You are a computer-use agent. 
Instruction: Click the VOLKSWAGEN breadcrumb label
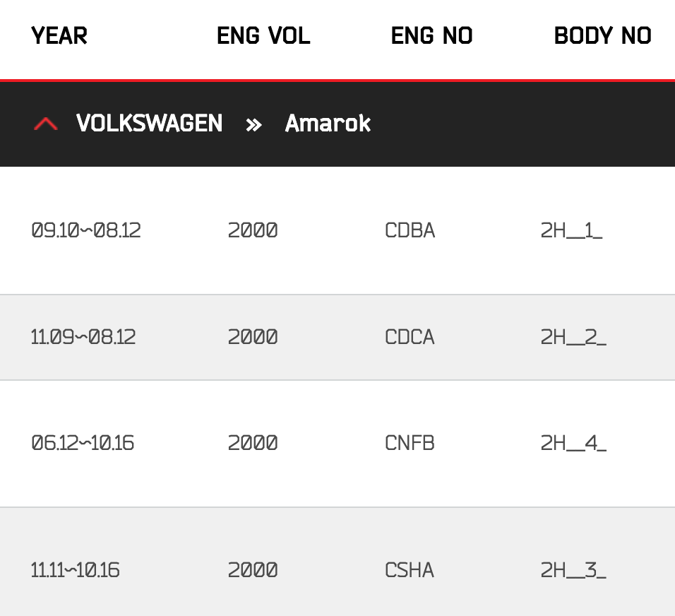(x=150, y=124)
